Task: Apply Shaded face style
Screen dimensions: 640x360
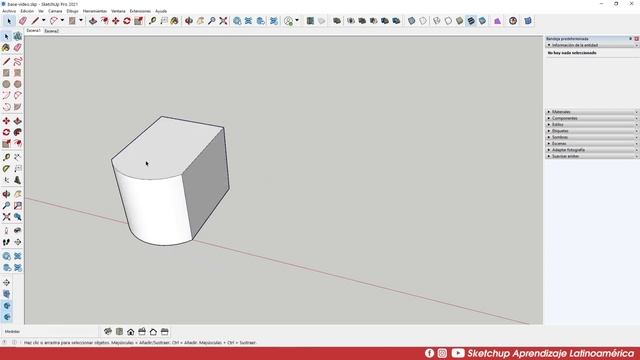Action: pos(460,20)
